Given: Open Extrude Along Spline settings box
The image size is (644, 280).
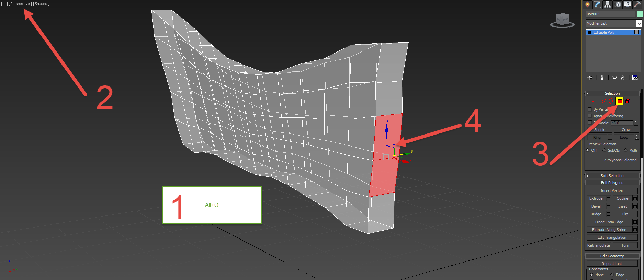Looking at the screenshot, I should [635, 230].
